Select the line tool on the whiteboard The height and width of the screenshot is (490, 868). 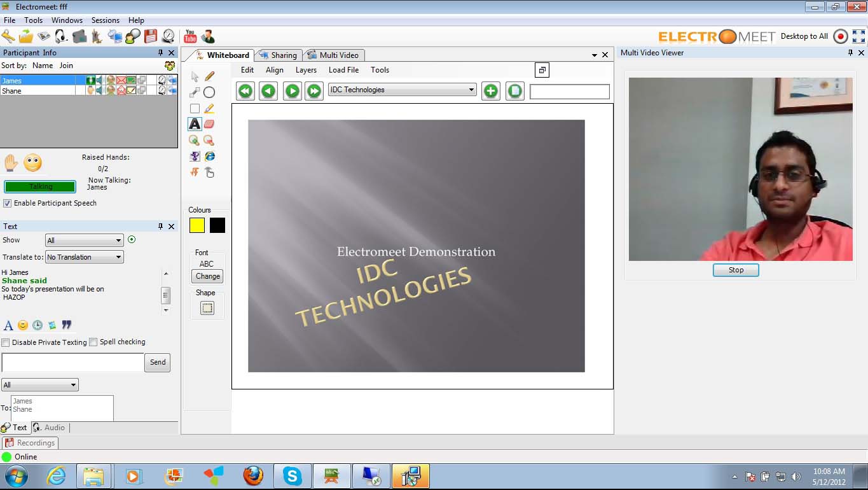[x=195, y=92]
